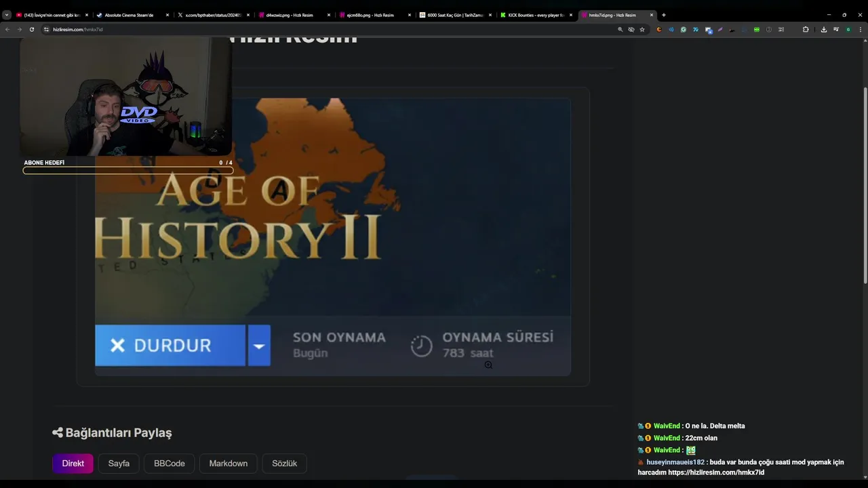868x488 pixels.
Task: Click the clock icon beside OYNAMA SÜRESİ
Action: (x=421, y=346)
